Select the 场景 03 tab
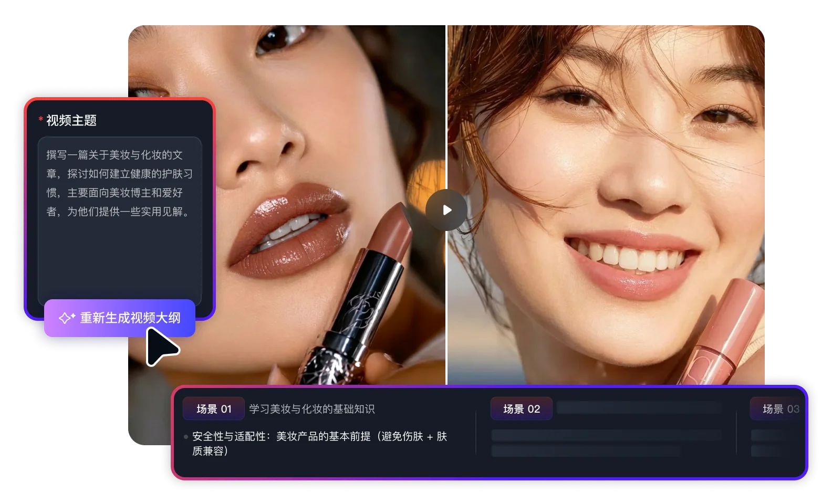The width and height of the screenshot is (832, 504). tap(778, 408)
